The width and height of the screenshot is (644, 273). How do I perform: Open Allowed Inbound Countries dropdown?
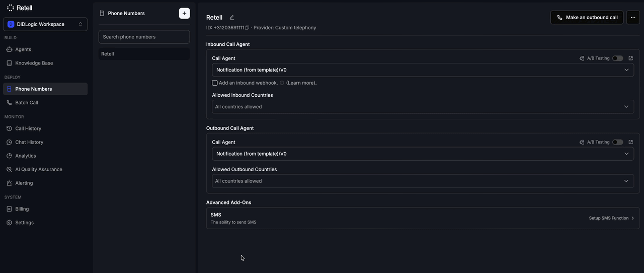coord(423,107)
